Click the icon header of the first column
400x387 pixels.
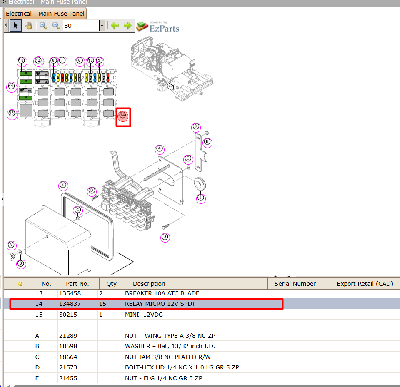point(20,284)
